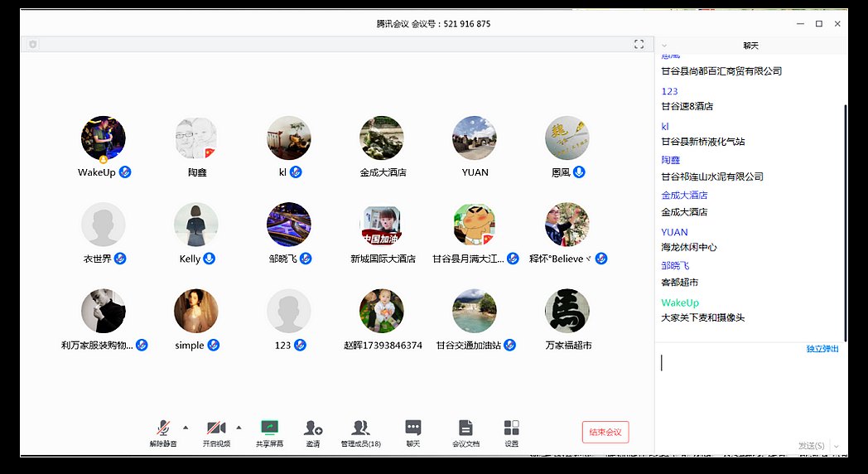Click the 聊天 chat icon in toolbar
This screenshot has width=868, height=474.
[412, 428]
